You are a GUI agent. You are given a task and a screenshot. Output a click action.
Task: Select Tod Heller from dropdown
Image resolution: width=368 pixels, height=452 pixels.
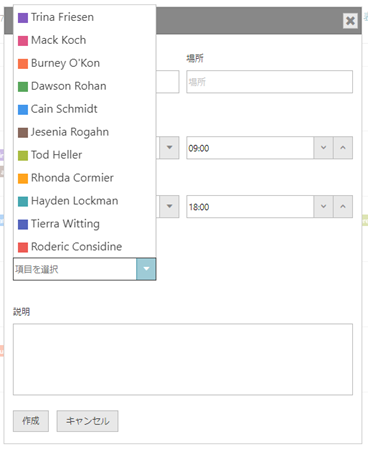pos(85,155)
